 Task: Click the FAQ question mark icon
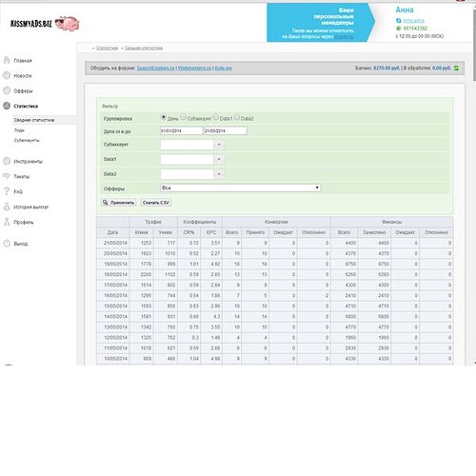(x=7, y=191)
